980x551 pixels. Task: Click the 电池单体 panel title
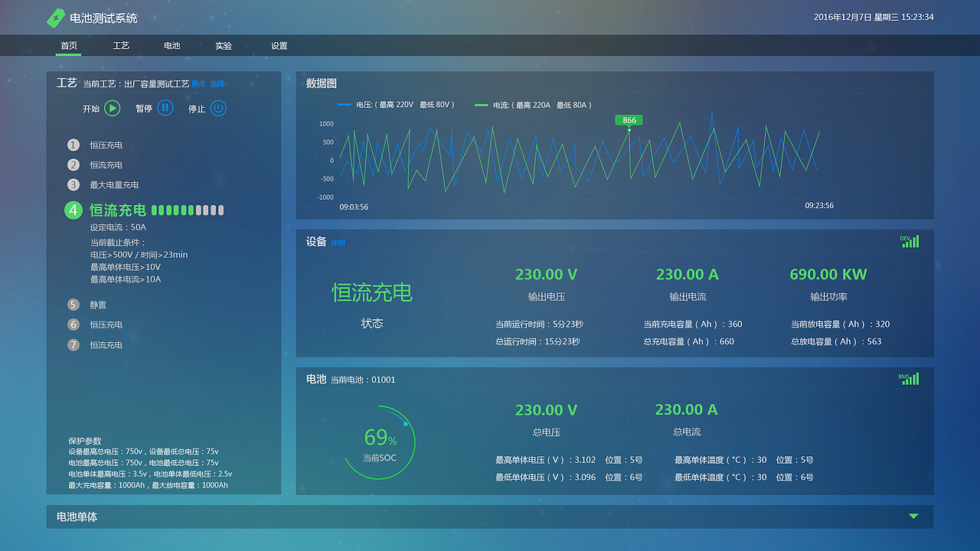point(77,517)
